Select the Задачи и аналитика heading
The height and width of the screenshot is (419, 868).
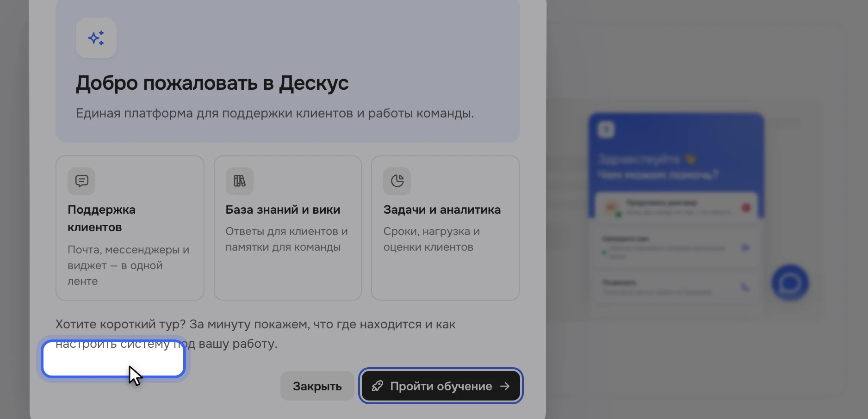click(x=442, y=209)
